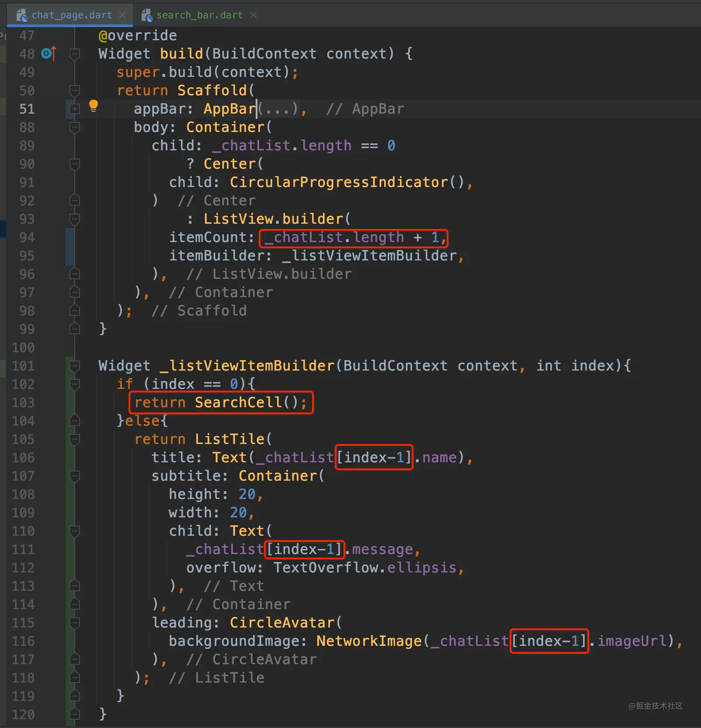Close the search_bar.dart tab
The image size is (701, 728).
(253, 15)
